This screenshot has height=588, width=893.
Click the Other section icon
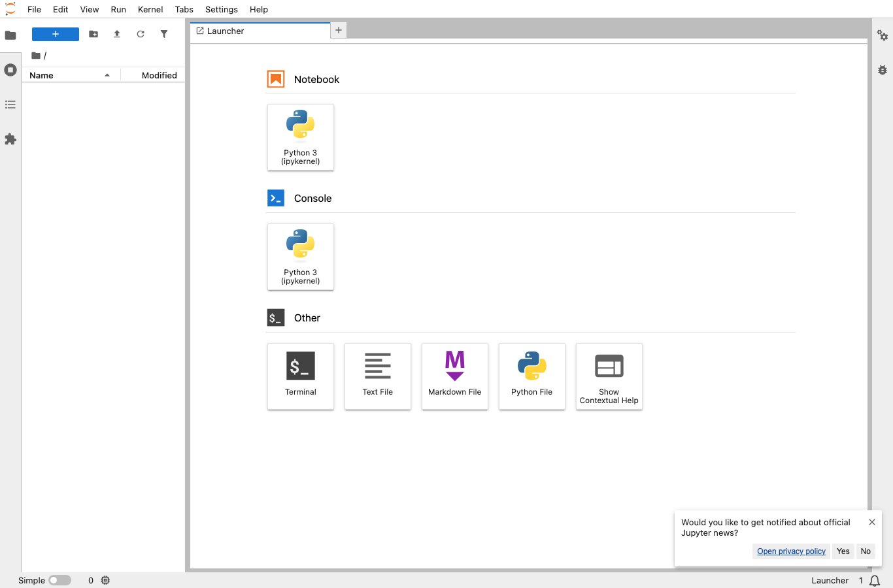(276, 318)
